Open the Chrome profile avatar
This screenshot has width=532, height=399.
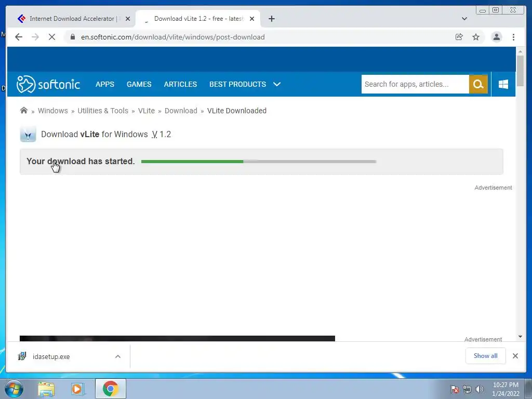(x=496, y=37)
